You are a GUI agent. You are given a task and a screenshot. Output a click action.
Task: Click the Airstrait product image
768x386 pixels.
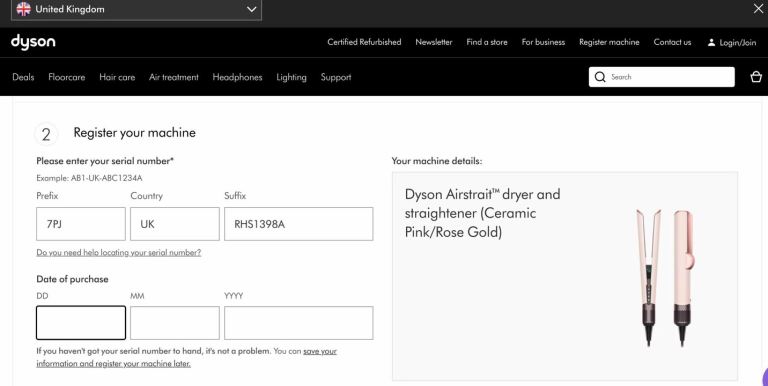tap(665, 277)
